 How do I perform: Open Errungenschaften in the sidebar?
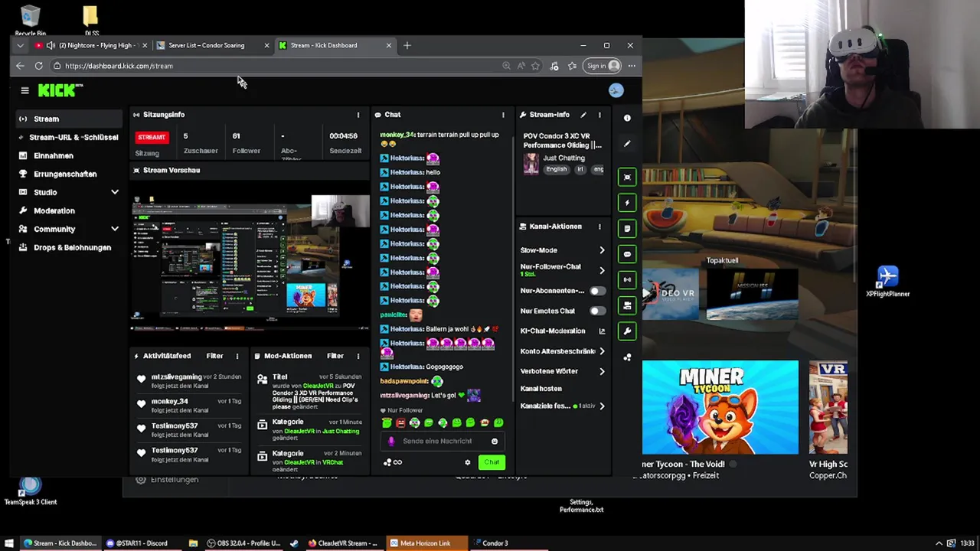pos(68,174)
